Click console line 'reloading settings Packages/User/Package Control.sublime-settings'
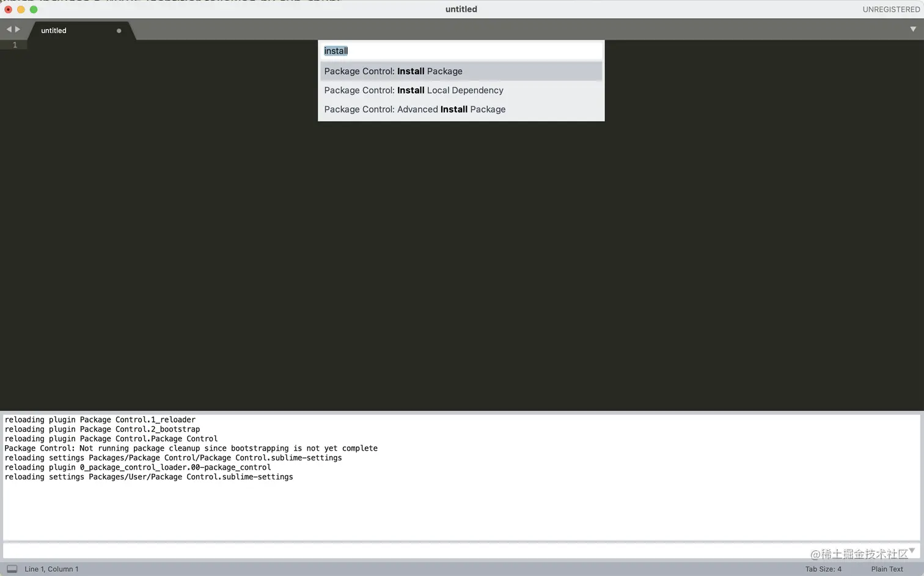The width and height of the screenshot is (924, 576). [149, 477]
